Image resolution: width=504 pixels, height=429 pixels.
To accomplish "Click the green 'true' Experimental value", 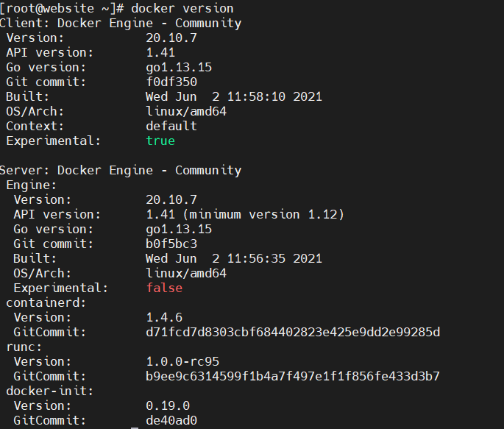I will point(160,141).
